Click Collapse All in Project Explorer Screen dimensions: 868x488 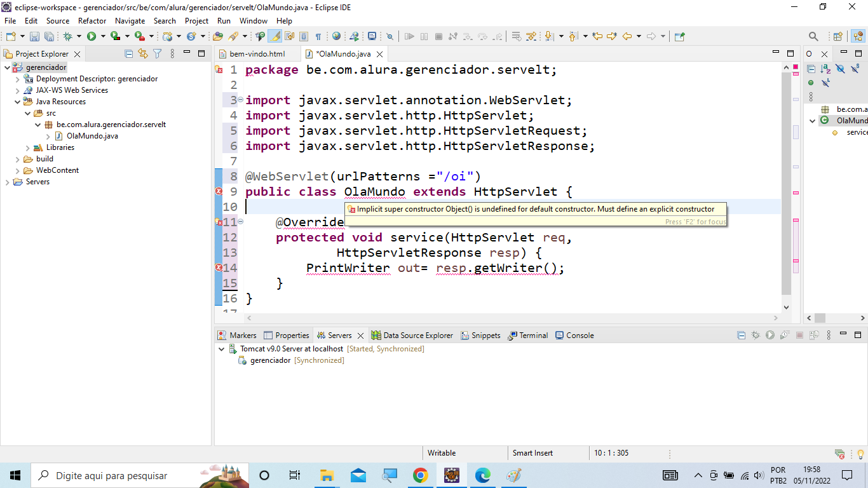[x=129, y=54]
